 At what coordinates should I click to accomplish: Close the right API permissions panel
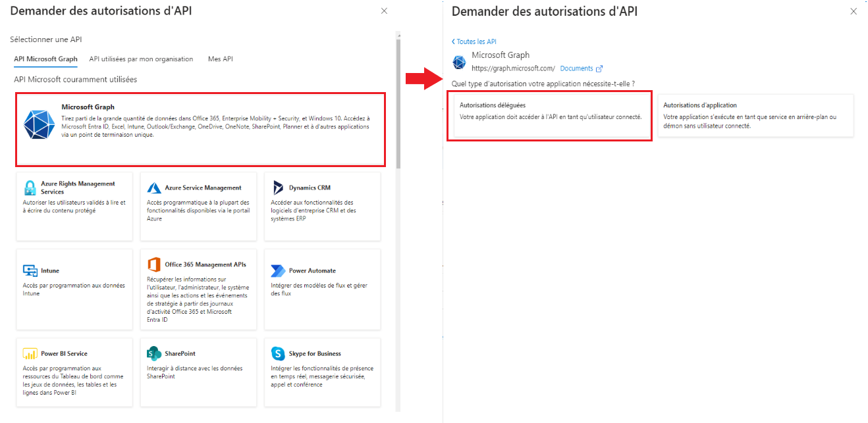[x=854, y=11]
